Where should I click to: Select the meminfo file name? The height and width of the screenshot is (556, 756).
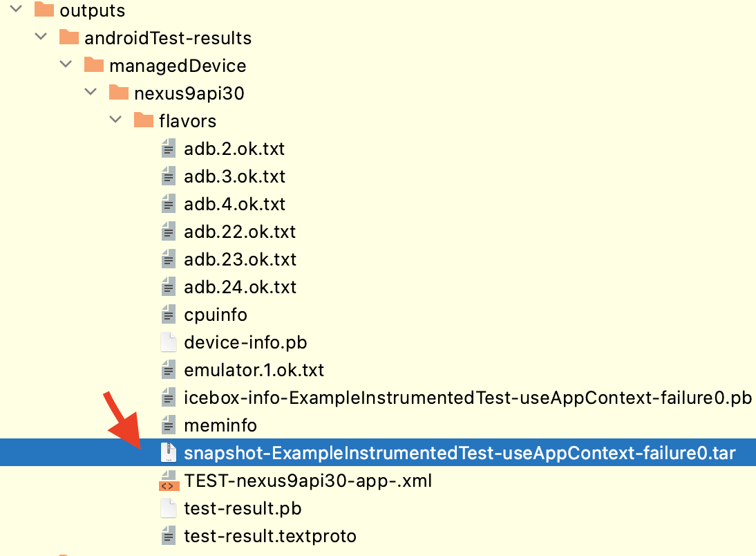220,425
